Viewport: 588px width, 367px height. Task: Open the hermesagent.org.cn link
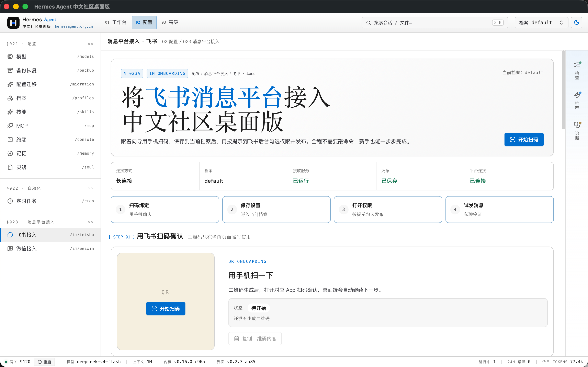click(x=74, y=26)
